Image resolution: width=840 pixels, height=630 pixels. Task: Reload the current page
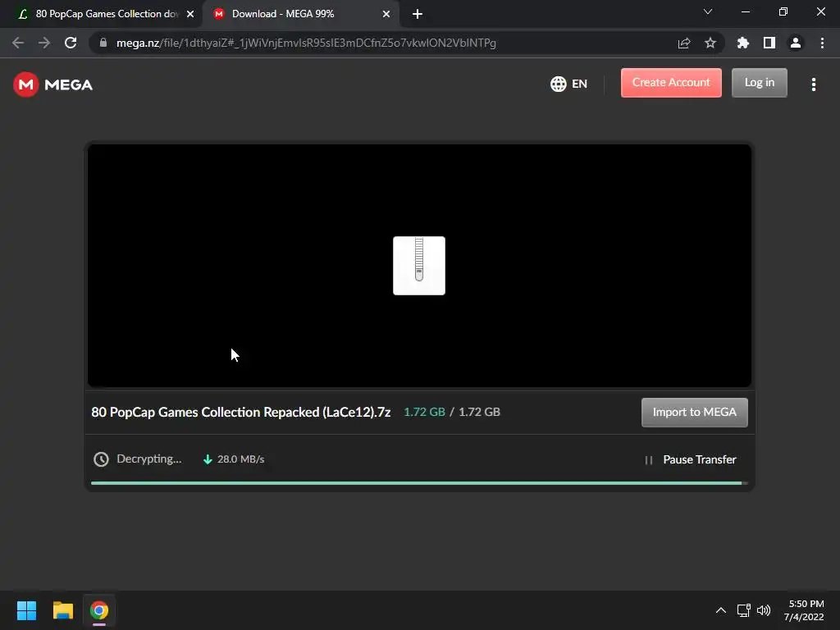click(71, 43)
